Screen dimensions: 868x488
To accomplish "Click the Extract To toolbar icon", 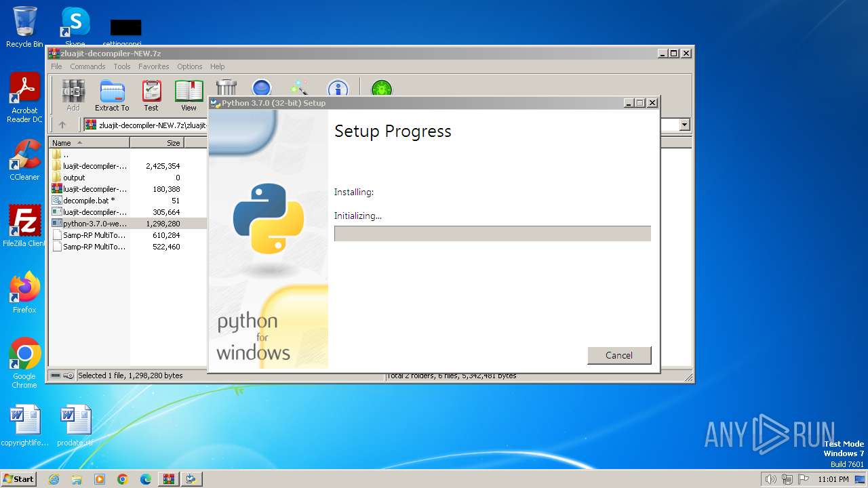I will click(x=112, y=95).
